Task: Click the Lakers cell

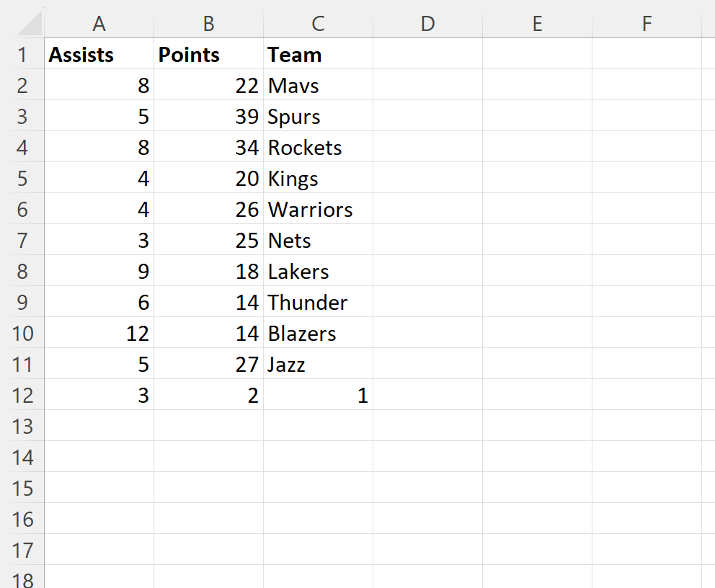Action: (x=318, y=272)
